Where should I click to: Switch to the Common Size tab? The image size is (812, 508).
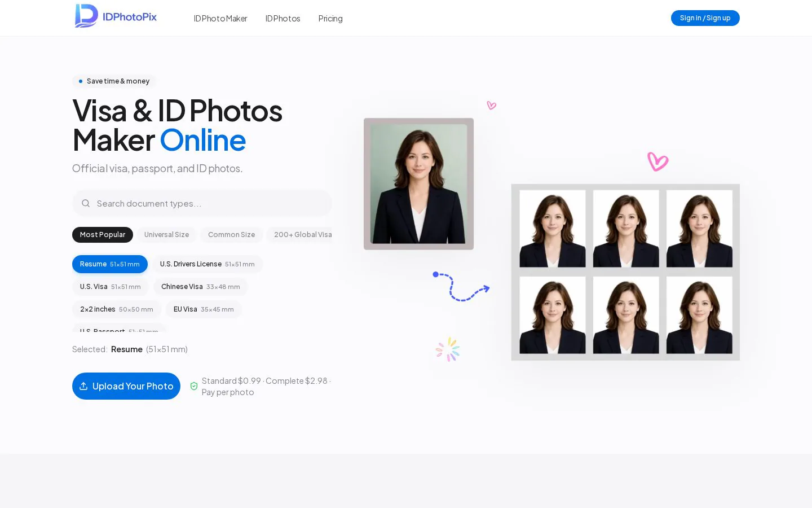pos(231,235)
